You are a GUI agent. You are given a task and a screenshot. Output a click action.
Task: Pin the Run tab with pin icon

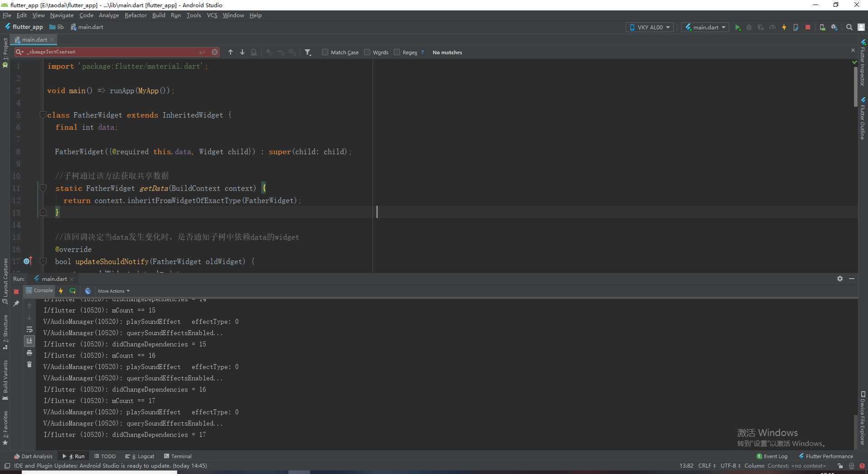click(x=16, y=303)
